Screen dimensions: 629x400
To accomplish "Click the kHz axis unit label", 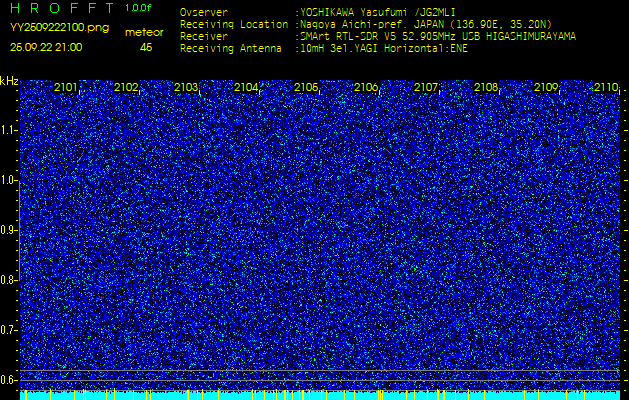I will coord(9,81).
